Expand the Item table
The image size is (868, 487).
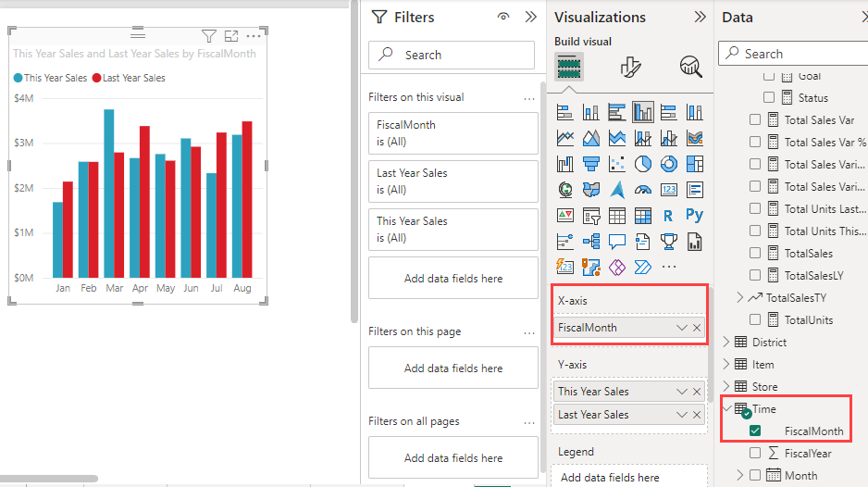(x=726, y=364)
